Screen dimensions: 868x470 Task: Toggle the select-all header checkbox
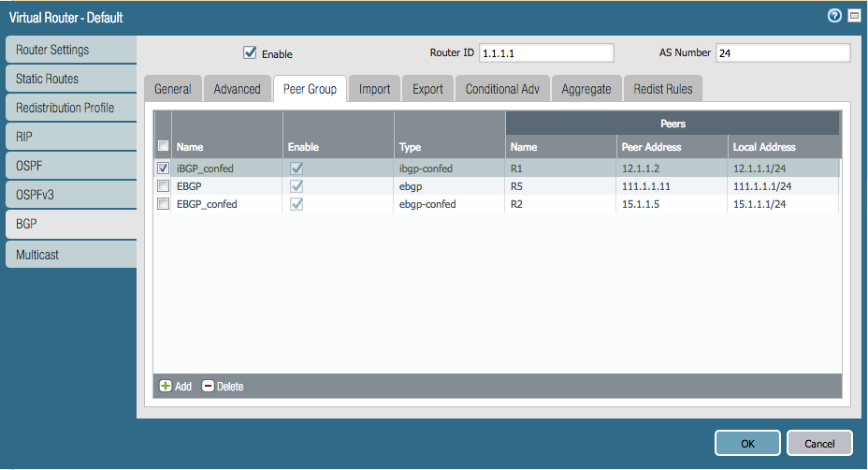[x=164, y=146]
